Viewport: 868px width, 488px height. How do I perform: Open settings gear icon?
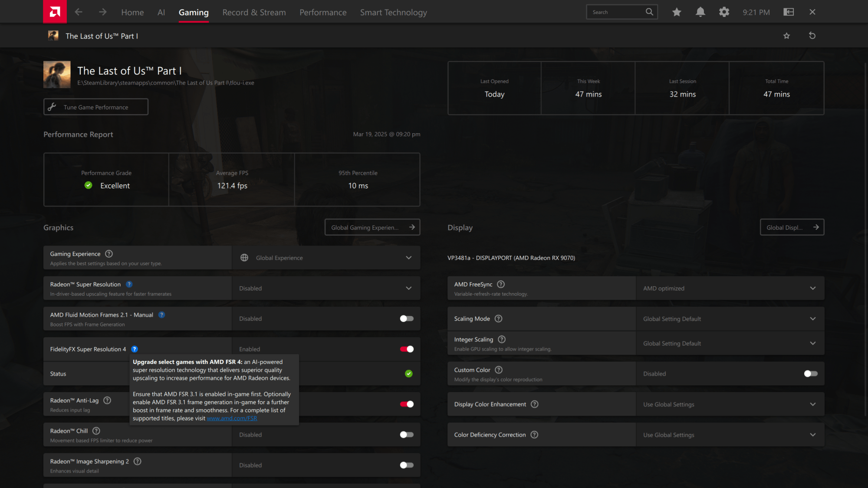724,12
